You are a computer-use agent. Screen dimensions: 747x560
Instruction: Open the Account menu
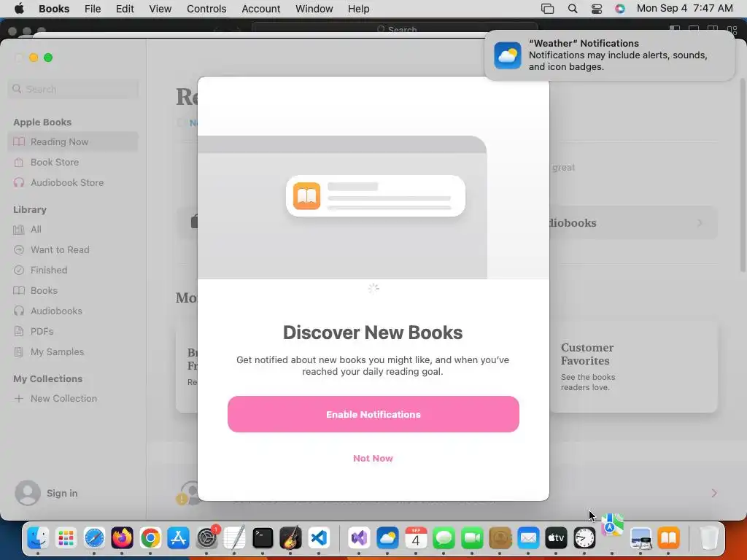pos(260,9)
